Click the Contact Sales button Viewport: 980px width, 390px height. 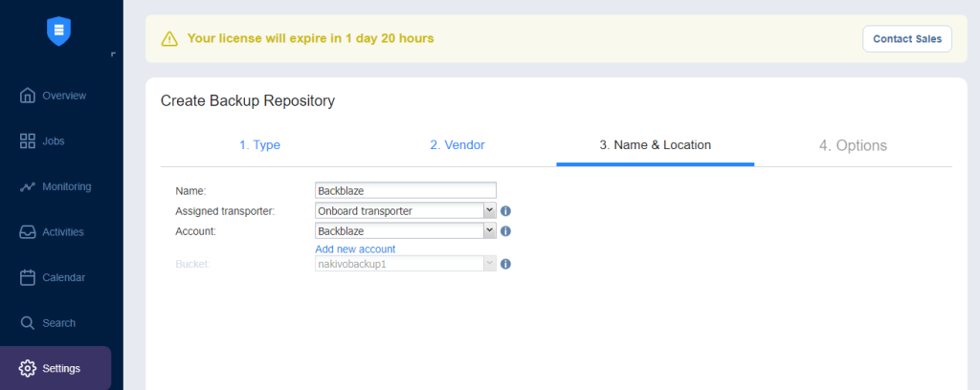[907, 38]
